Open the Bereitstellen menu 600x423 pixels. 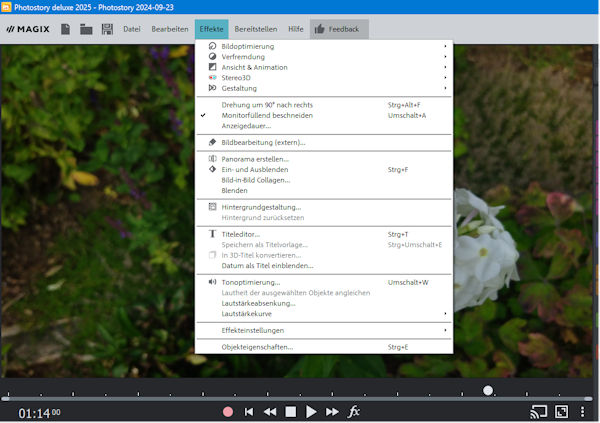click(x=256, y=29)
